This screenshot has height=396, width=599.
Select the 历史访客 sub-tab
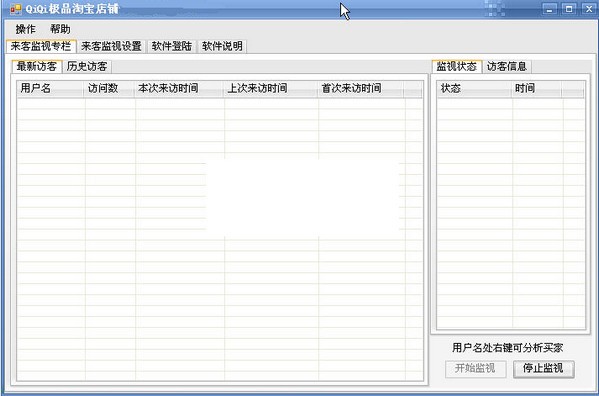coord(87,66)
